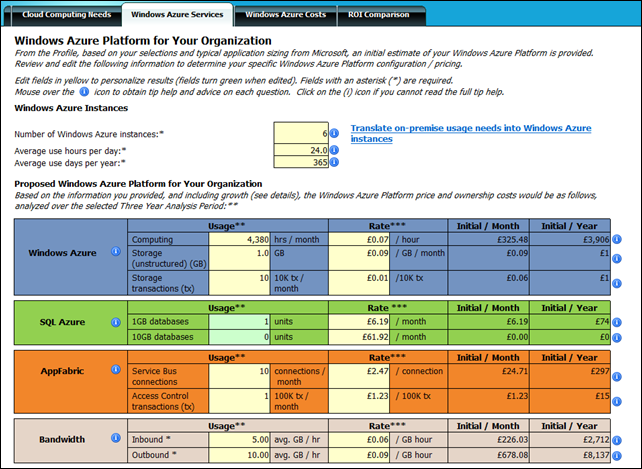The image size is (642, 469).
Task: Show info for Access Control transactions row
Action: click(617, 401)
